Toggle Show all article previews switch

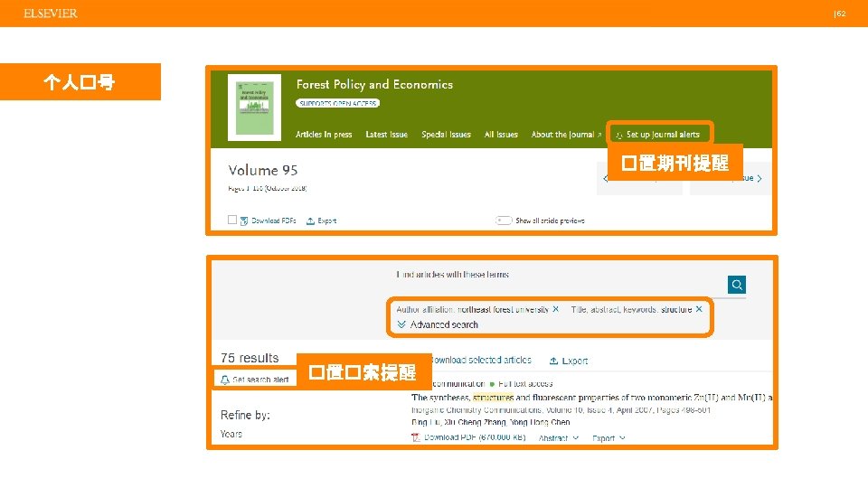504,221
